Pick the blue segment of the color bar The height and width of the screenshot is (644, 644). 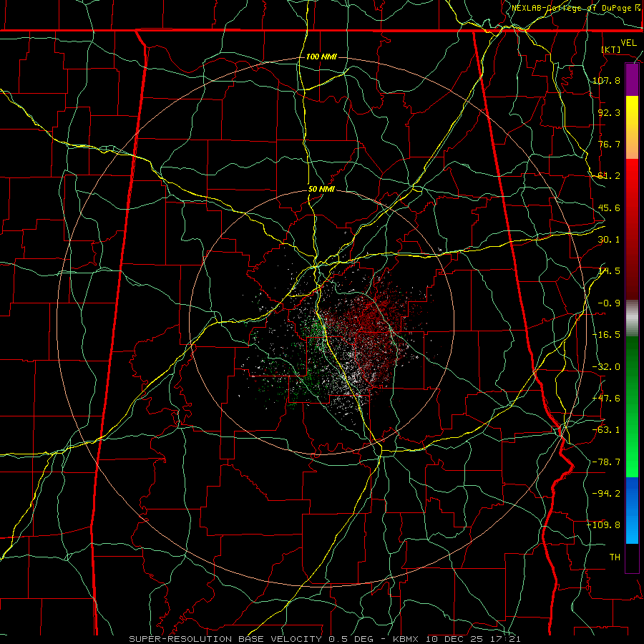632,510
